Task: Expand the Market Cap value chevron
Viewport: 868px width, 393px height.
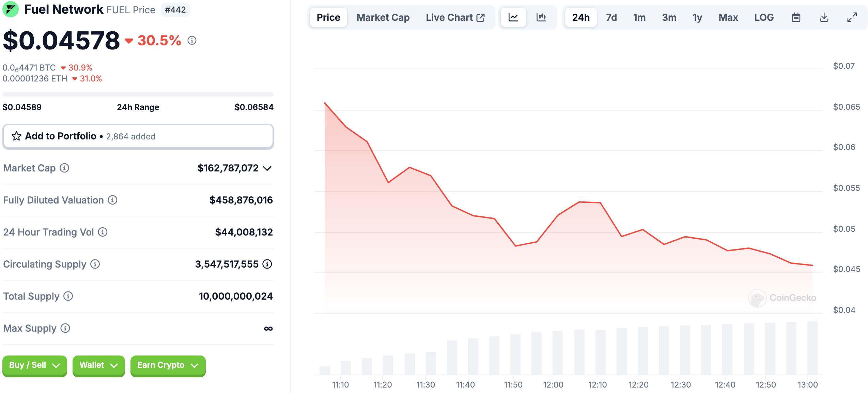Action: coord(267,168)
